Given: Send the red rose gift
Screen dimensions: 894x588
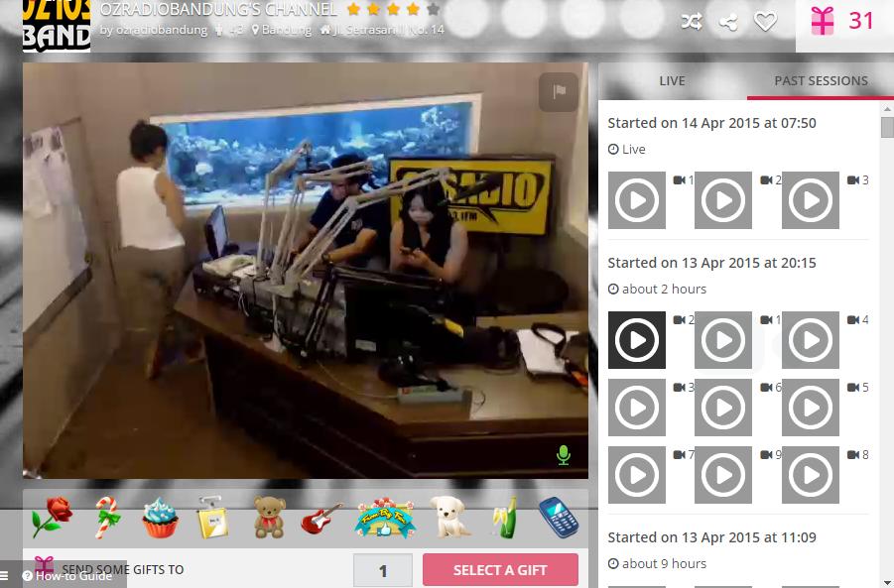Looking at the screenshot, I should tap(52, 517).
